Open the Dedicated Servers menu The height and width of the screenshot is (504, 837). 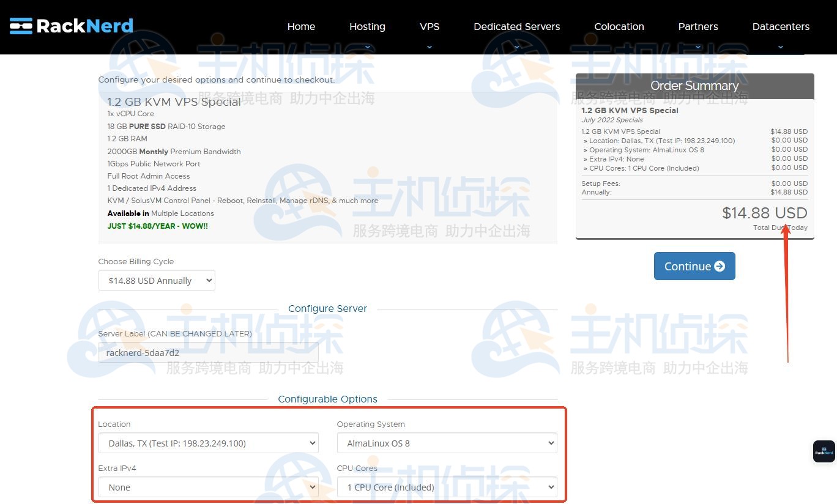pos(516,26)
